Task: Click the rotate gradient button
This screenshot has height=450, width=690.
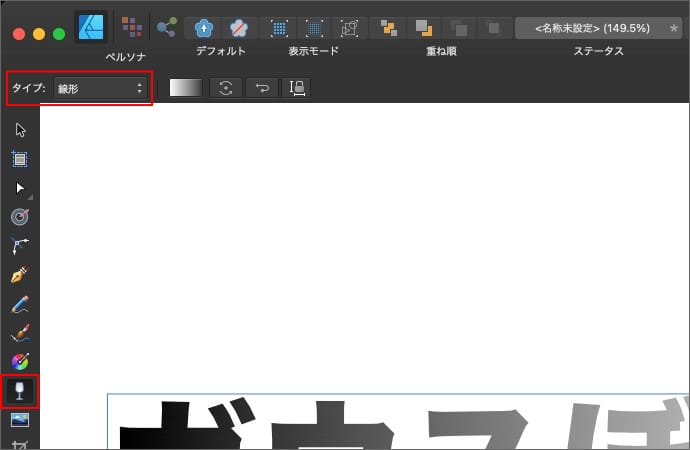Action: pyautogui.click(x=226, y=88)
